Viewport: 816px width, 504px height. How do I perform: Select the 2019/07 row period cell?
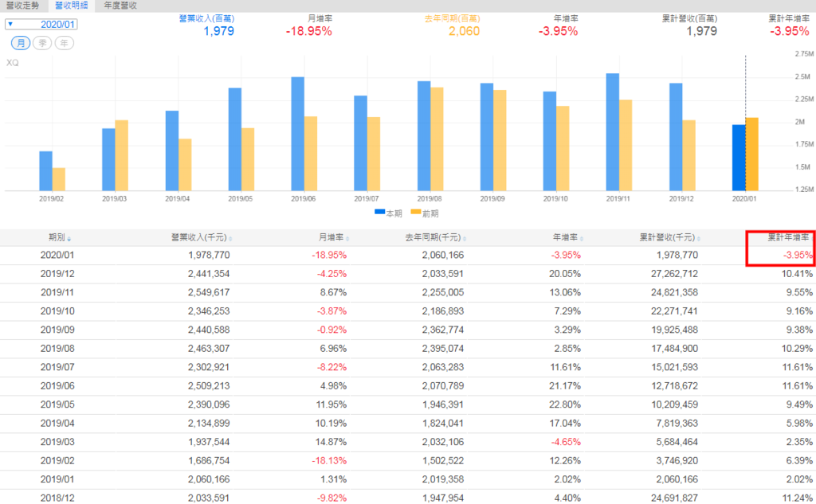(x=57, y=368)
